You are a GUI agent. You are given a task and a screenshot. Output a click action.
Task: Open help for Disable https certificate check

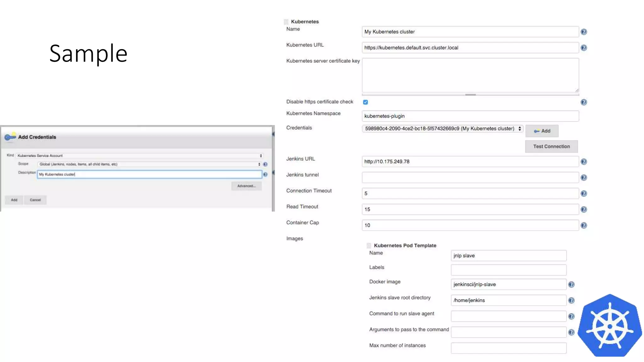(584, 102)
